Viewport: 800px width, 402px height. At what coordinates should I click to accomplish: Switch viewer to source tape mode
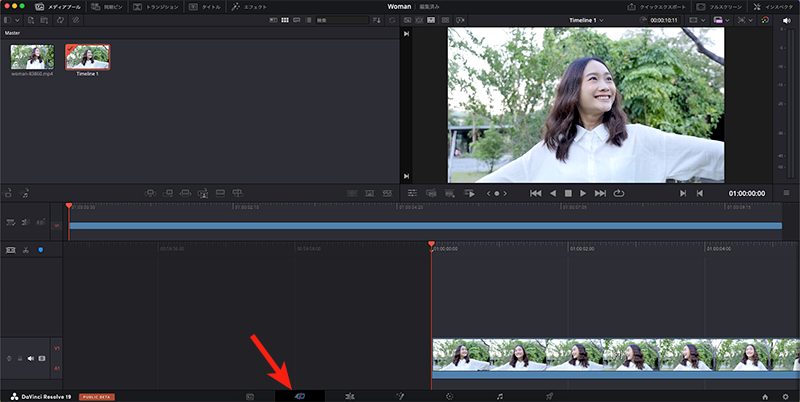click(419, 20)
